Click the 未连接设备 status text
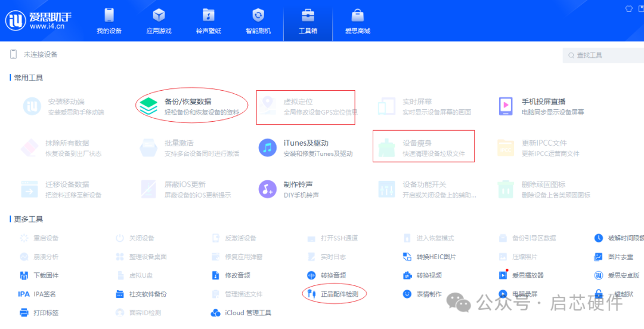644x329 pixels. pyautogui.click(x=41, y=54)
